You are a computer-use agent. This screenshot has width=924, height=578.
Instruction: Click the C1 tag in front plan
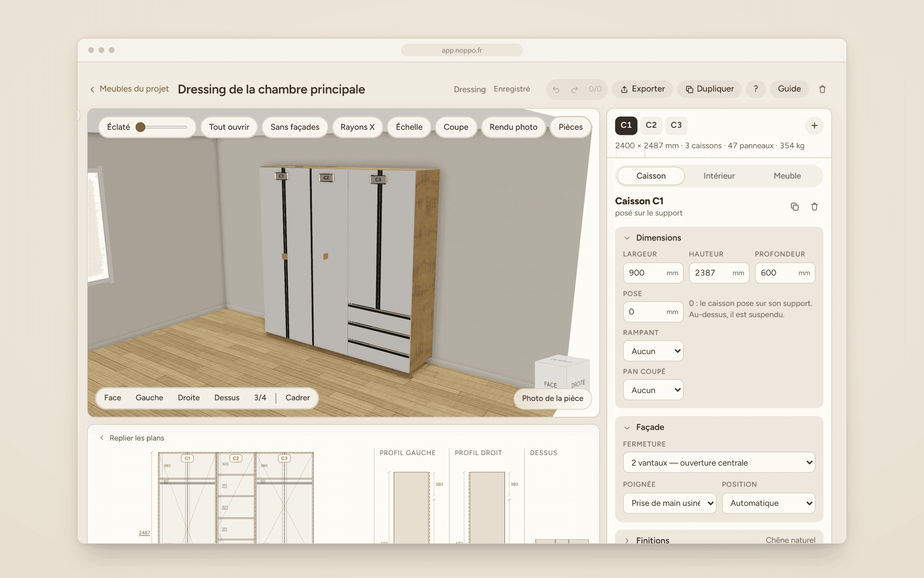click(x=187, y=458)
